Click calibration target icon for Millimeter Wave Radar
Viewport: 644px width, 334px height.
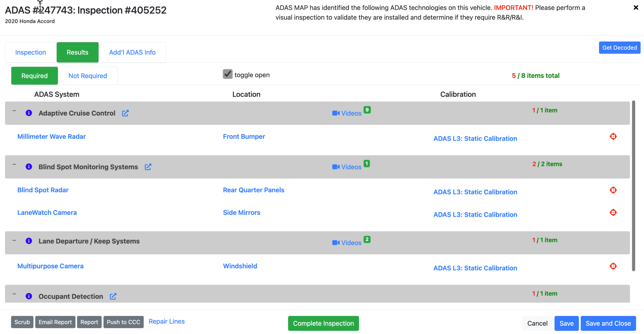coord(613,136)
